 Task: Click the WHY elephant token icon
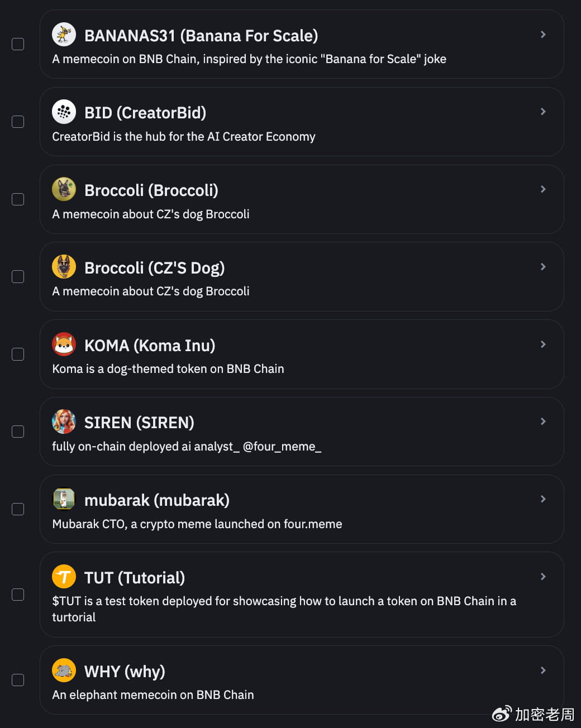(x=64, y=670)
